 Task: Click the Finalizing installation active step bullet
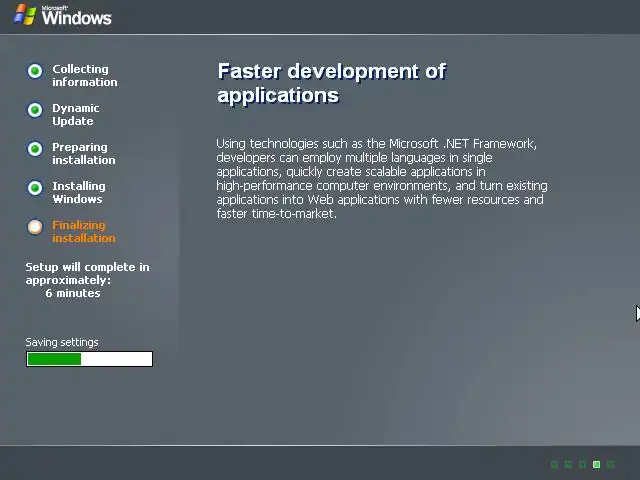pos(35,227)
